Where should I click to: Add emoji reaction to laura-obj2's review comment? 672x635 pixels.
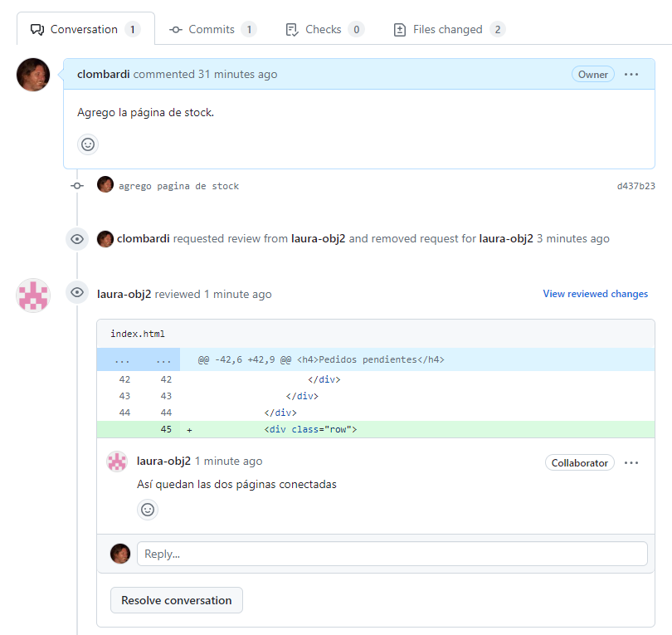pyautogui.click(x=148, y=510)
